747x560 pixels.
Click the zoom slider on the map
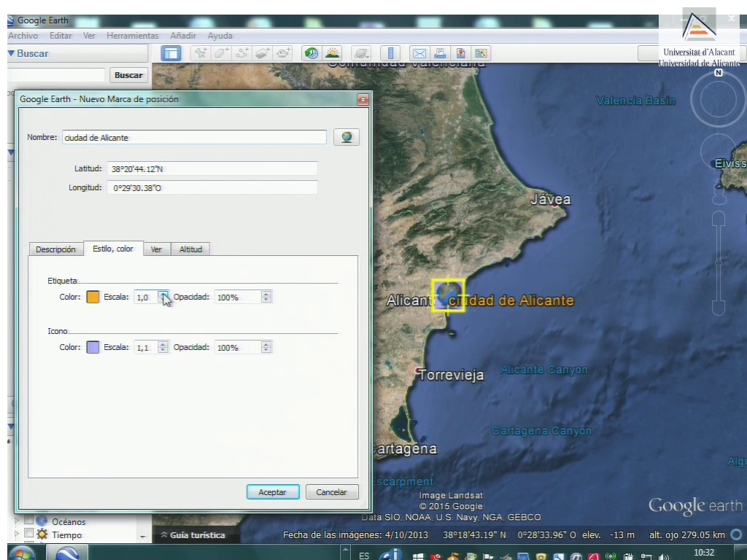coord(719,263)
